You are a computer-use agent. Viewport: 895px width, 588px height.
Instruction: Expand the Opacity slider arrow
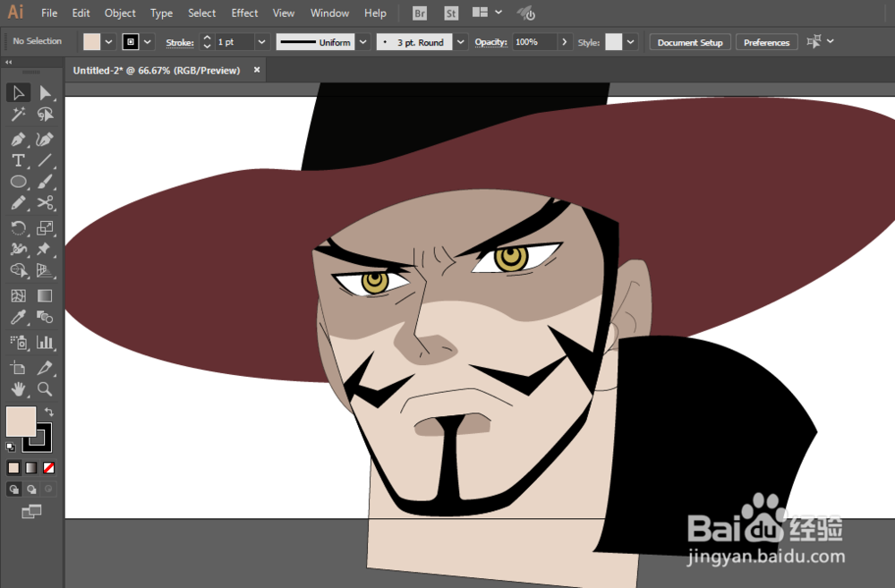click(x=564, y=42)
